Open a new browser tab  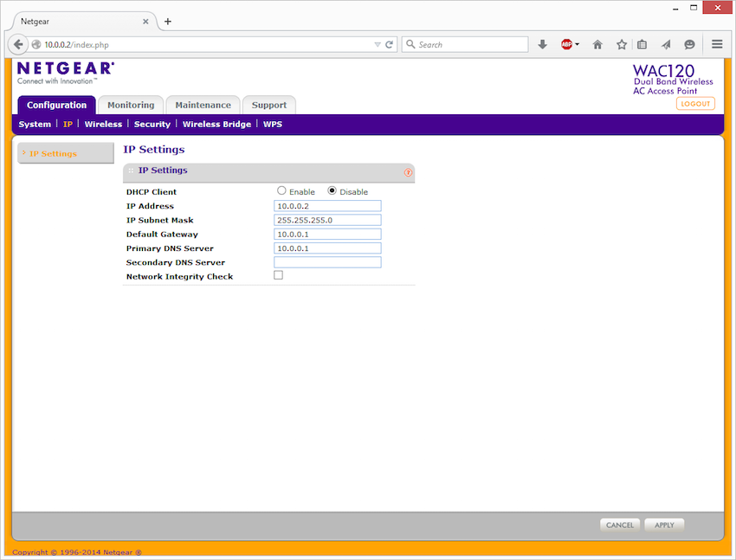[168, 22]
